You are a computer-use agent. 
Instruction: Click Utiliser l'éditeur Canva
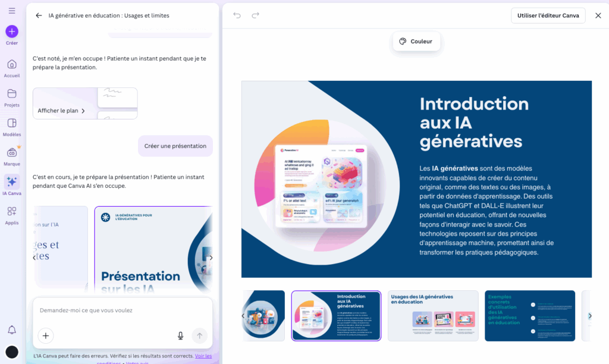(548, 15)
